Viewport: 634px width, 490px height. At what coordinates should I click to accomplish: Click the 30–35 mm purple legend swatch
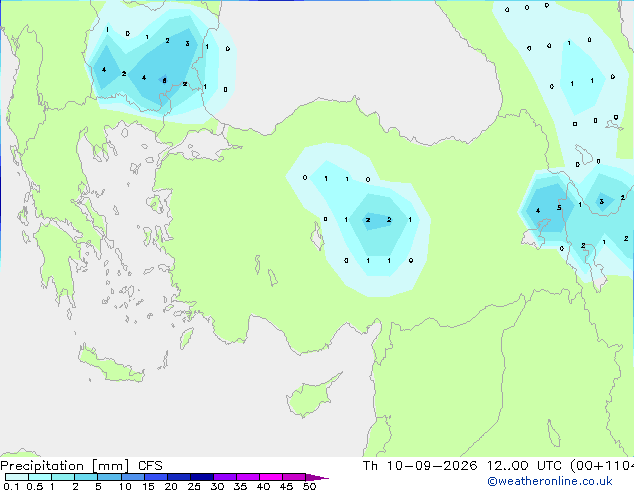225,477
